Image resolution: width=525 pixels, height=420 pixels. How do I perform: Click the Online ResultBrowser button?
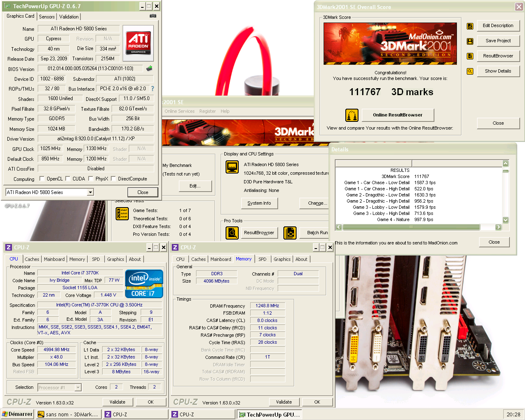coord(397,115)
